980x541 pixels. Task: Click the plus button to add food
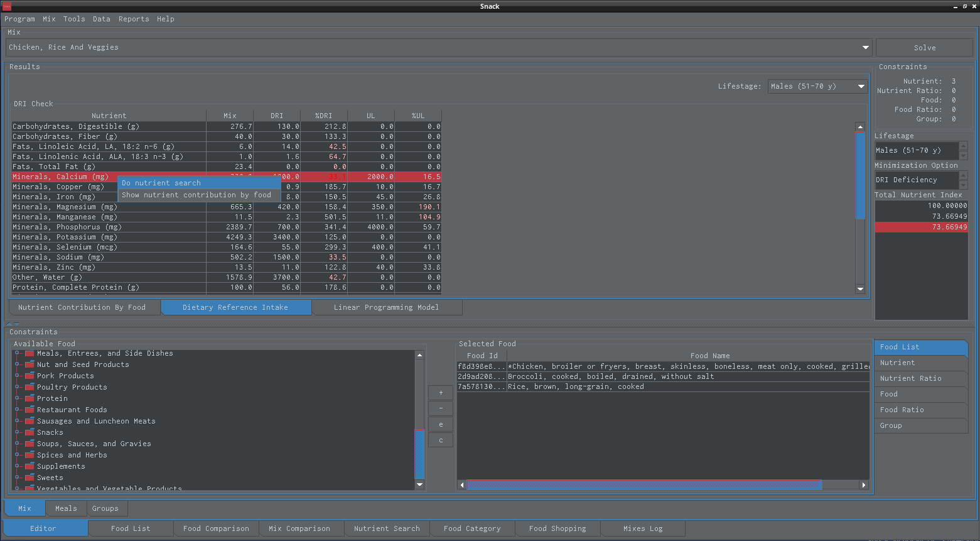(x=441, y=393)
